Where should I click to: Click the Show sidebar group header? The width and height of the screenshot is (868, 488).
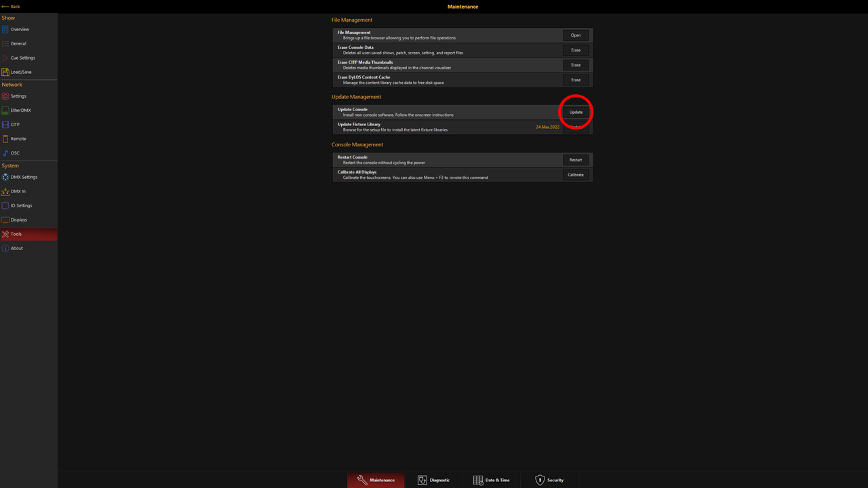coord(8,18)
